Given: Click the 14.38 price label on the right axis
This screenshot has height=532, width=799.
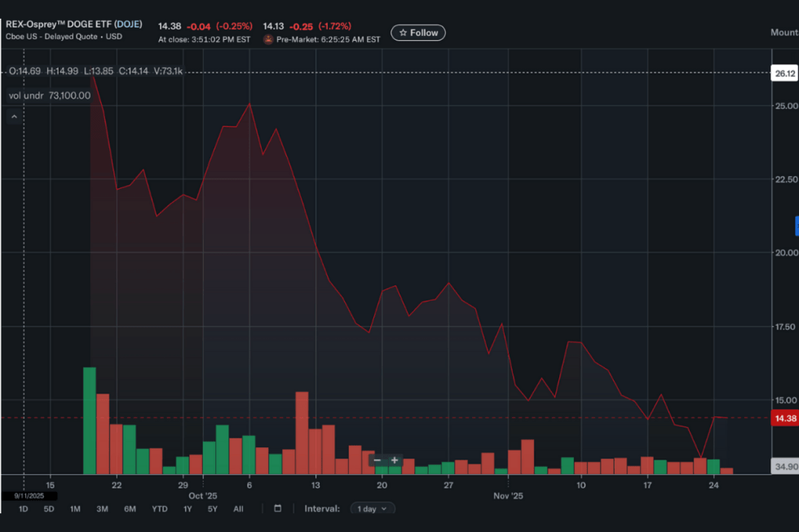Looking at the screenshot, I should tap(784, 417).
